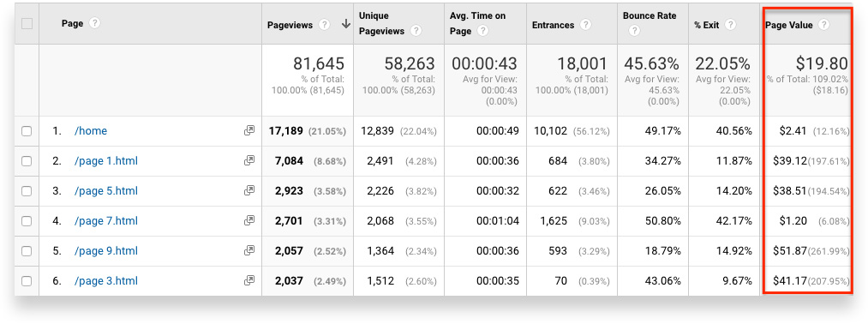The image size is (868, 324).
Task: Click the Pageviews sort descending arrow
Action: click(346, 24)
